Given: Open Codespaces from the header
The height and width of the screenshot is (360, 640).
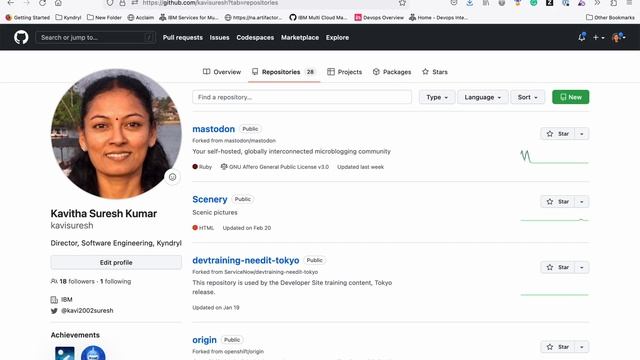Looking at the screenshot, I should coord(255,38).
